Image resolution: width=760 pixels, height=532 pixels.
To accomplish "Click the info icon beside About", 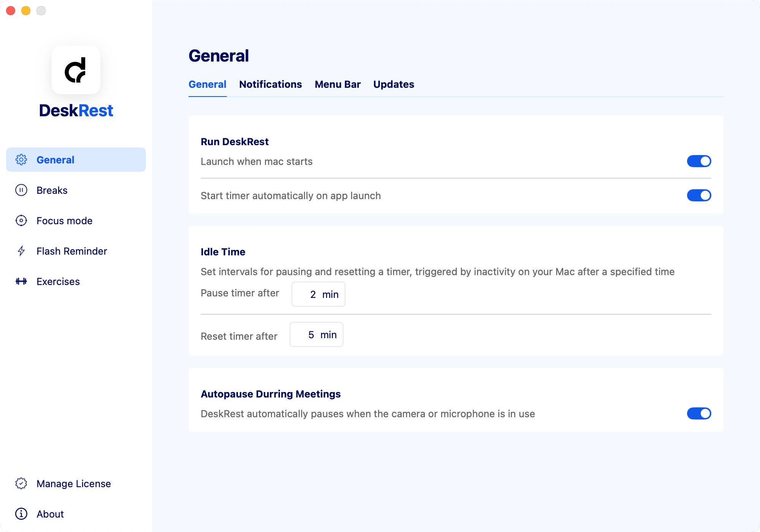I will point(21,514).
